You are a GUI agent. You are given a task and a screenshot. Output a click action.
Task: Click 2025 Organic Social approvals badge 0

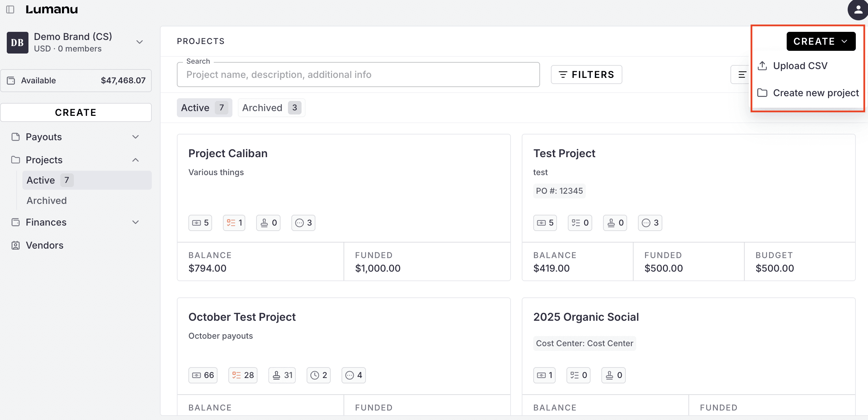click(x=614, y=375)
